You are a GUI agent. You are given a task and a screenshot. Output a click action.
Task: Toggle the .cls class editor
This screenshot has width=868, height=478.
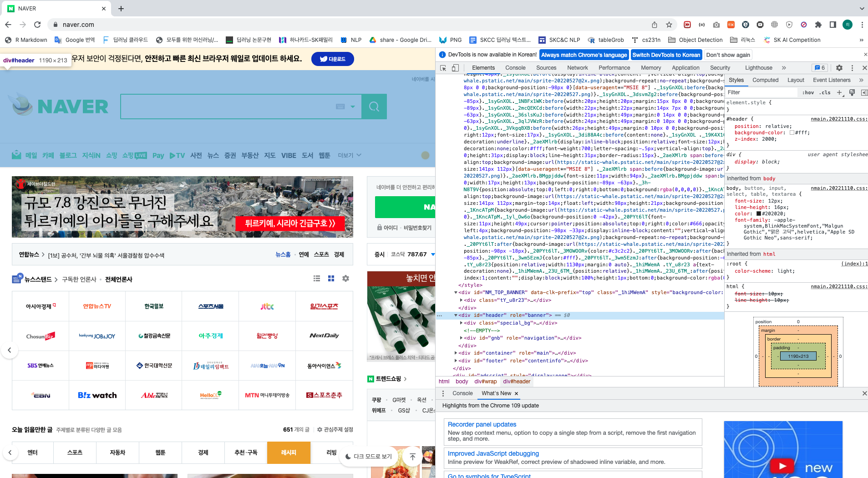pos(825,92)
